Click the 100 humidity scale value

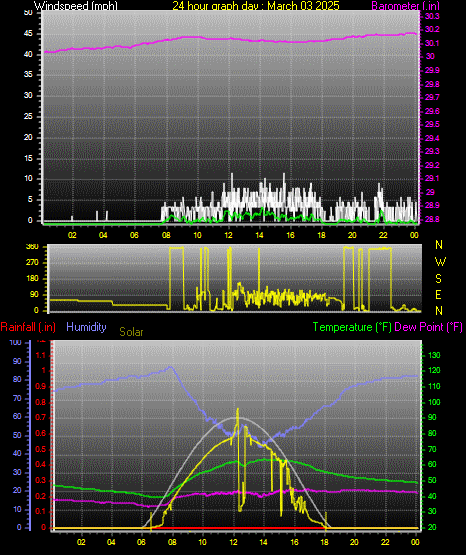pos(16,343)
